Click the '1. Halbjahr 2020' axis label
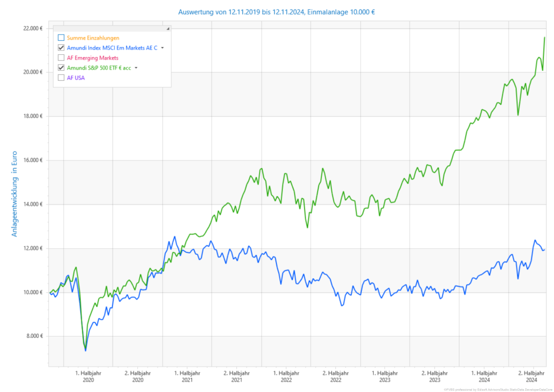The image size is (554, 392). 88,377
